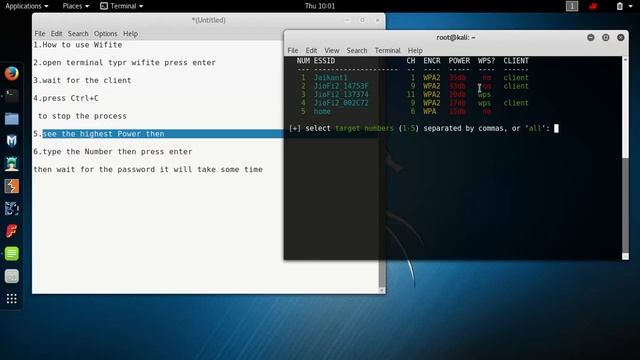Click the ESSID column header in terminal
The image size is (640, 360).
tap(324, 61)
